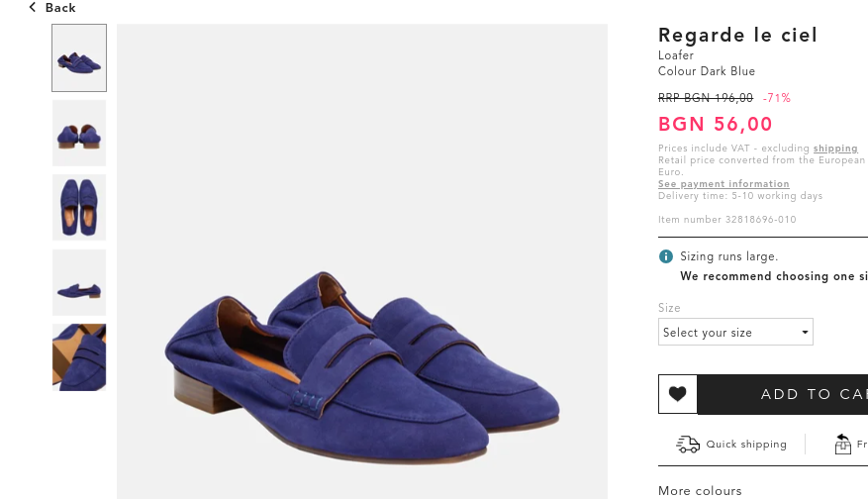Open See payment information link
The image size is (868, 499).
click(x=723, y=184)
